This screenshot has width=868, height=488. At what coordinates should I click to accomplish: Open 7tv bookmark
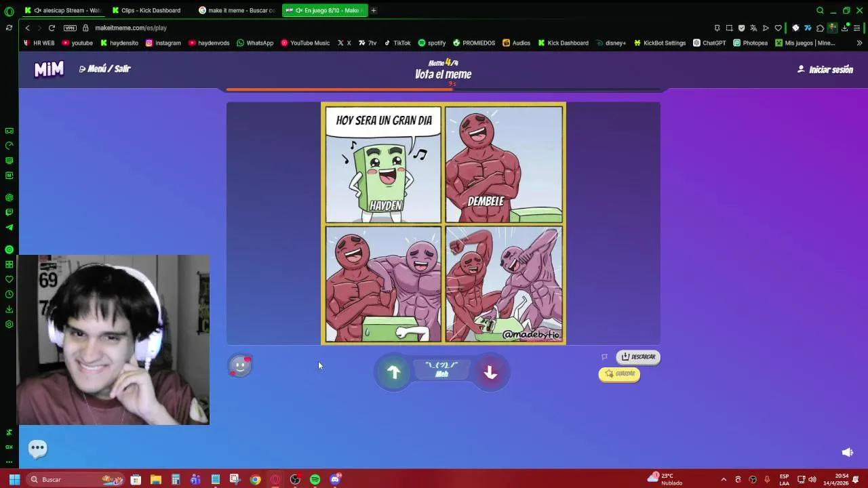pyautogui.click(x=368, y=43)
